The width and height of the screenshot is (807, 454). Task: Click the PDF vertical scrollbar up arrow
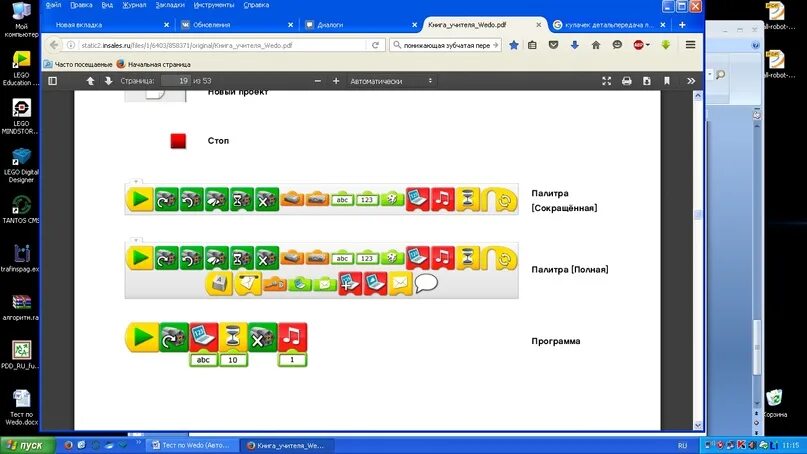coord(698,96)
